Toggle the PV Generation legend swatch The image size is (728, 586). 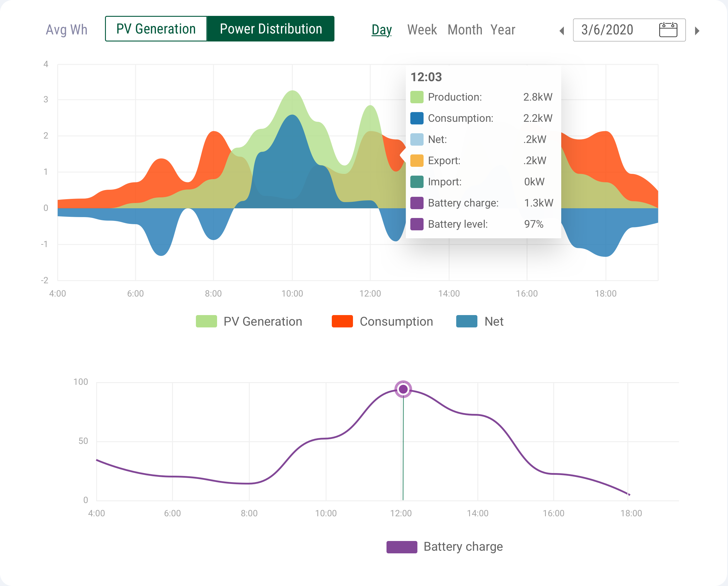[x=206, y=321]
